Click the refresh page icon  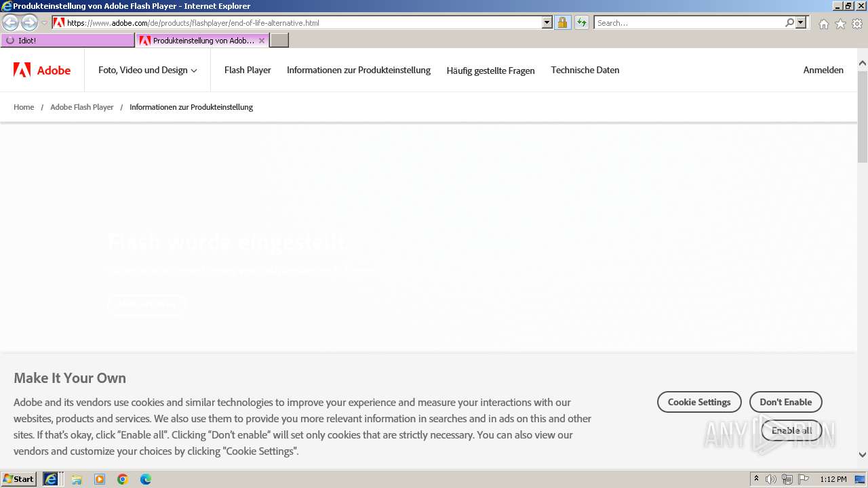[x=582, y=22]
